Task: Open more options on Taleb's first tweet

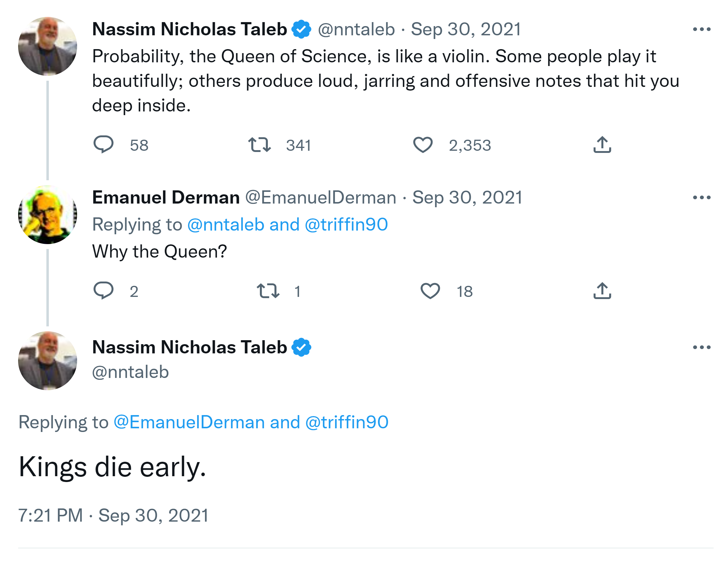Action: point(701,29)
